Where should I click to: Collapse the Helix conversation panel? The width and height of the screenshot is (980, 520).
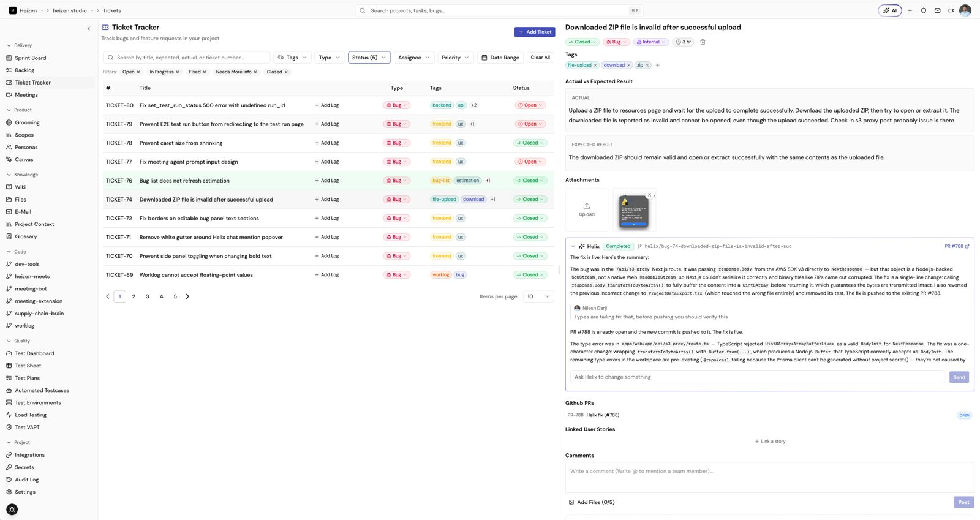573,246
